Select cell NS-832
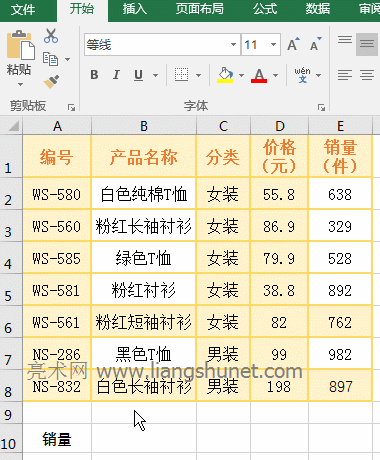 pyautogui.click(x=57, y=386)
